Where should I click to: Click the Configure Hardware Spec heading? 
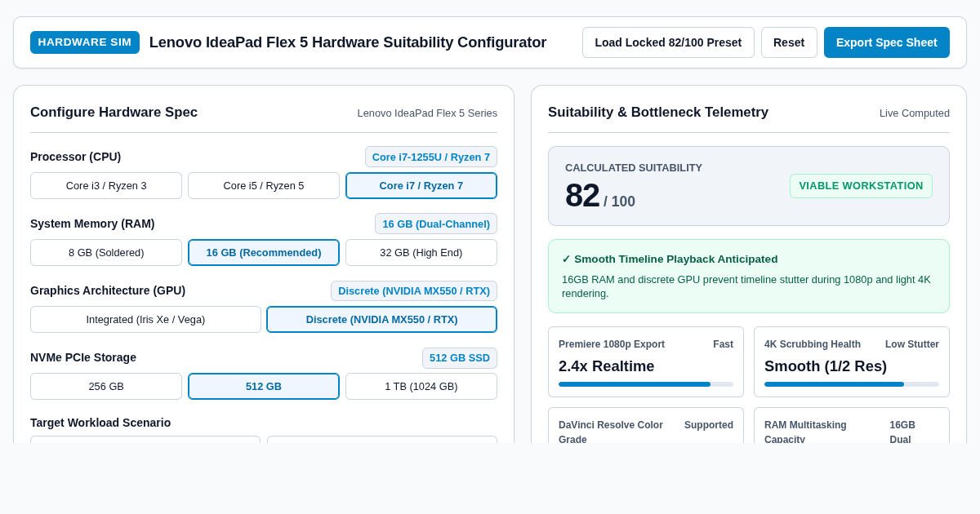click(x=114, y=113)
